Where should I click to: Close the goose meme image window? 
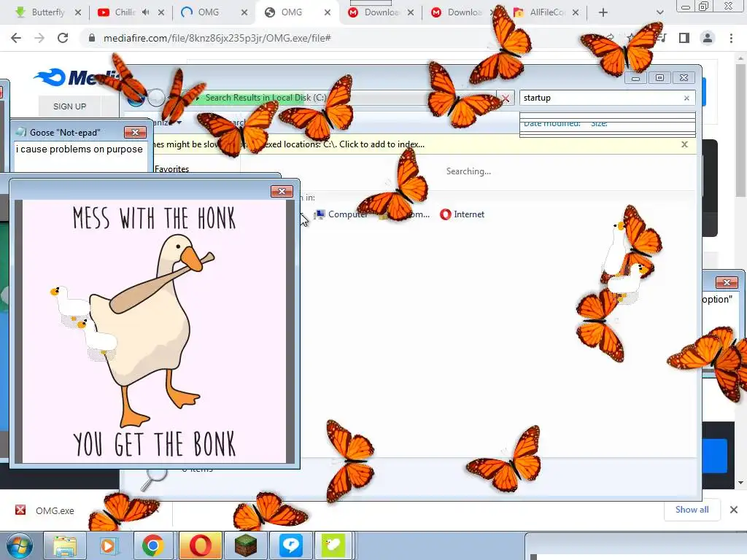click(x=282, y=191)
